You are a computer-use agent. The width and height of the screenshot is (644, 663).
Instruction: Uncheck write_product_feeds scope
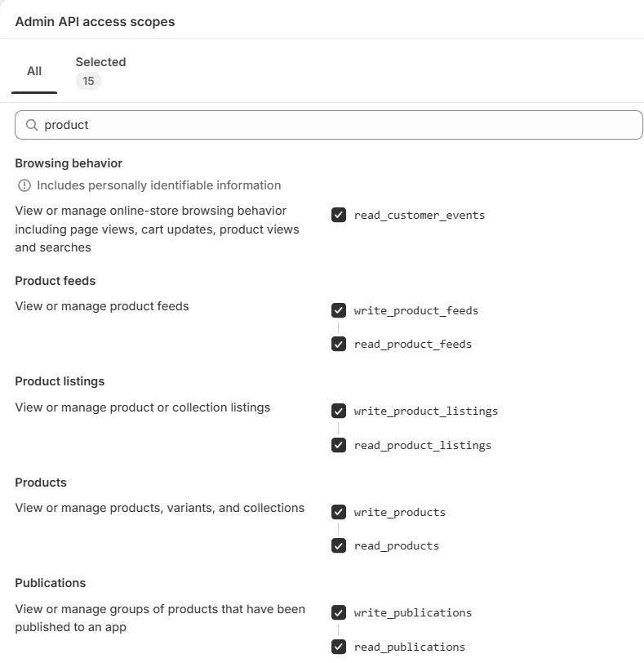point(339,310)
